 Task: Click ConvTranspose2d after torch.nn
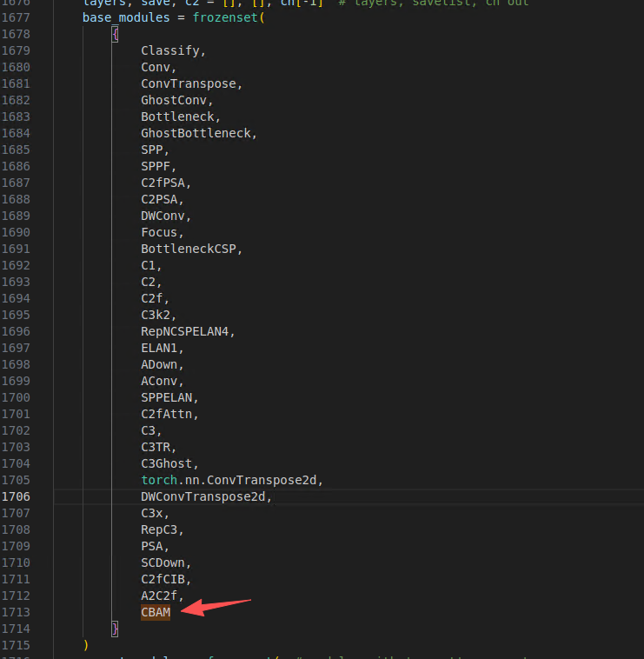(262, 480)
